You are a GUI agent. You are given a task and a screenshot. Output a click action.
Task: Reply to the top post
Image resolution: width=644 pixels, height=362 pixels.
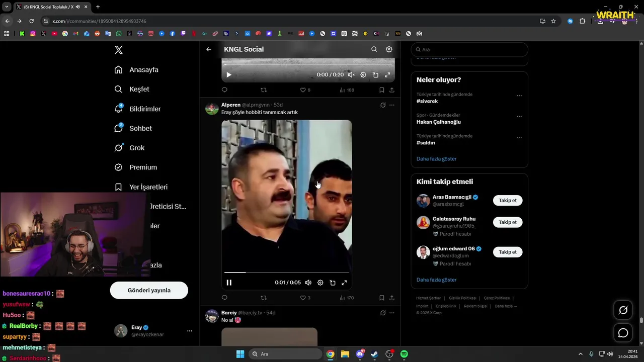pyautogui.click(x=224, y=90)
